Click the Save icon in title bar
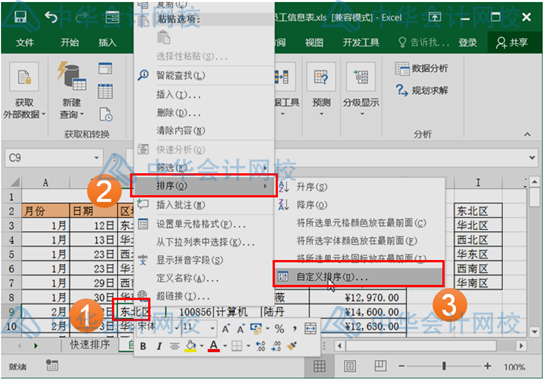543x380 pixels. [x=20, y=16]
